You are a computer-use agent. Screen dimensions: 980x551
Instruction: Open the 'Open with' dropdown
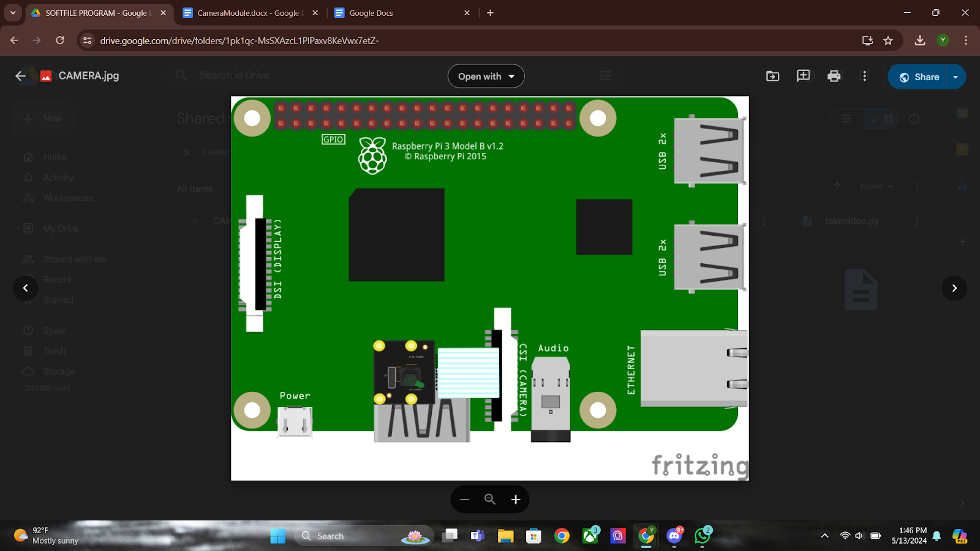click(486, 76)
